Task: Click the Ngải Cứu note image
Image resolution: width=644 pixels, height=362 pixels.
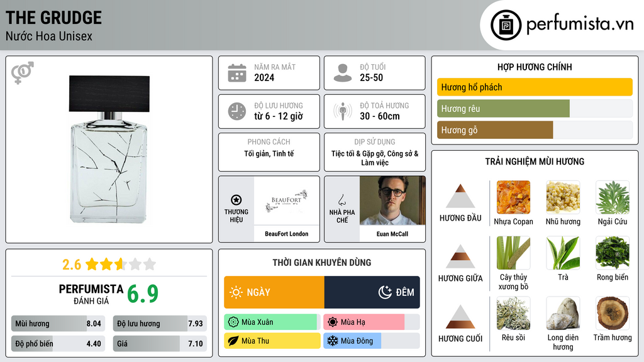Action: pos(613,197)
